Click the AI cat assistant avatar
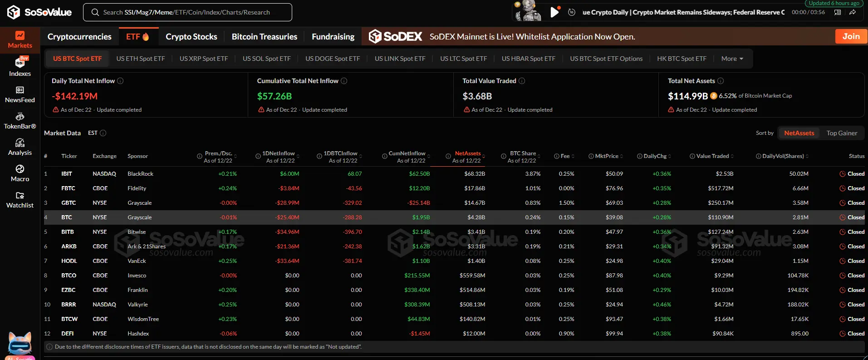Image resolution: width=868 pixels, height=360 pixels. click(x=20, y=344)
